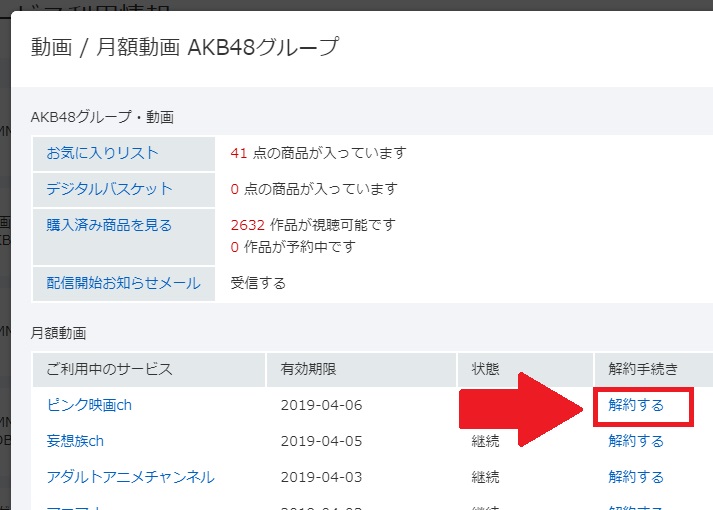Open the デジタルバスケット link
713x510 pixels.
tap(109, 188)
